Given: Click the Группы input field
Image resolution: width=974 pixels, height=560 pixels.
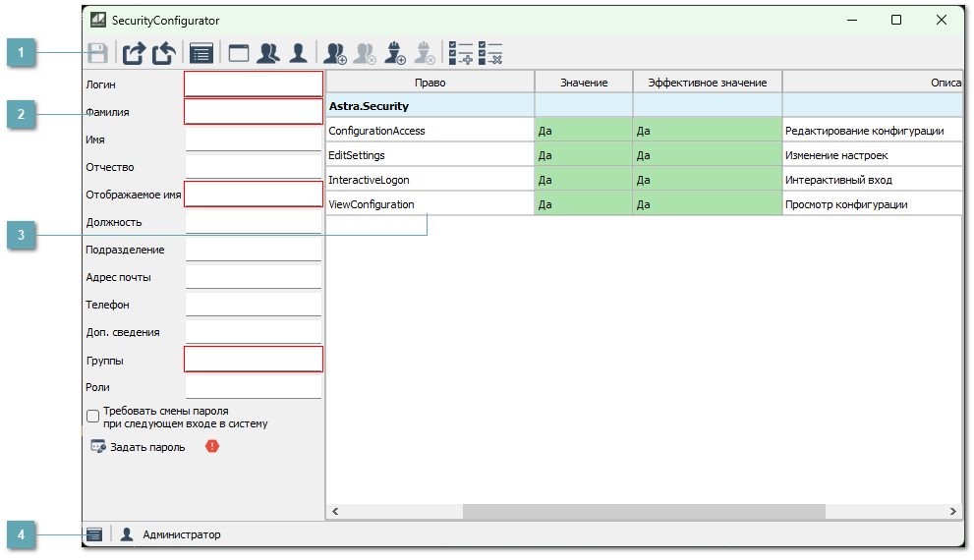Looking at the screenshot, I should tap(254, 360).
